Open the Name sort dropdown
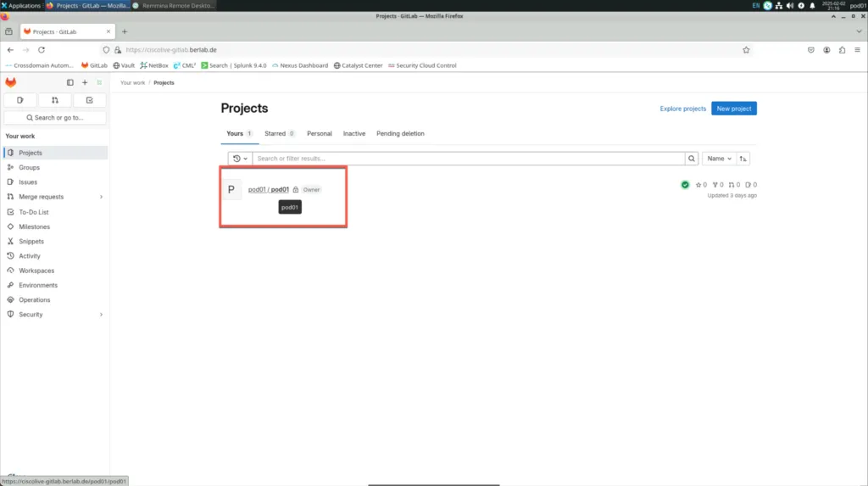The height and width of the screenshot is (486, 868). pos(720,159)
